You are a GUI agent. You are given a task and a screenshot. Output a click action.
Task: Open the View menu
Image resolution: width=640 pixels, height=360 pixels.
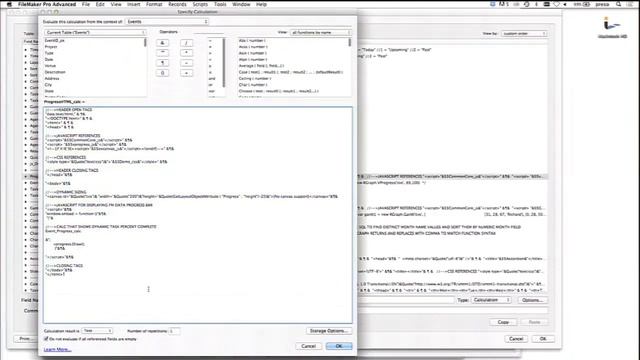(116, 4)
